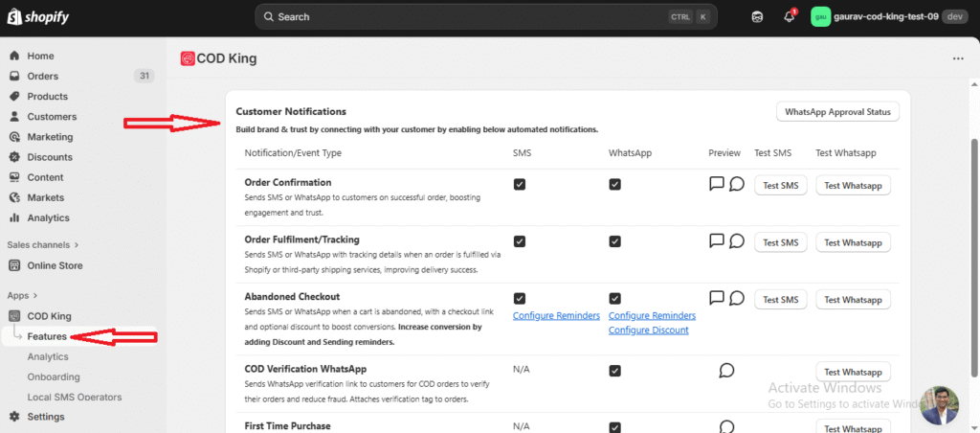Open the gaurav-cod-king-test-09 store account menu
980x433 pixels.
pyautogui.click(x=889, y=16)
